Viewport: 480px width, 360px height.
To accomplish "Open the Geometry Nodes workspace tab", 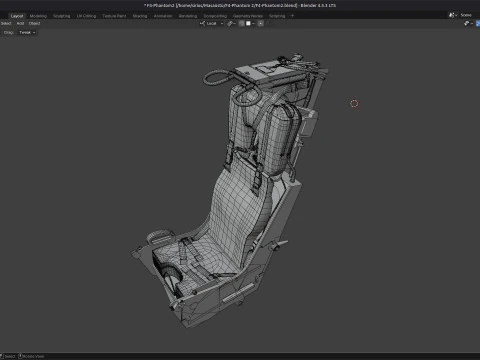I will coord(248,16).
